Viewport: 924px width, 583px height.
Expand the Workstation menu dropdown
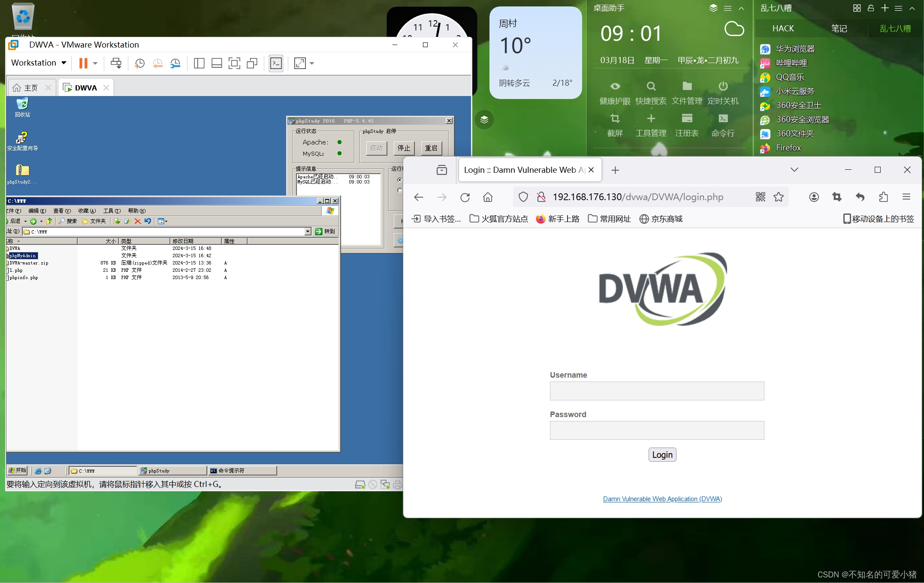pyautogui.click(x=64, y=63)
